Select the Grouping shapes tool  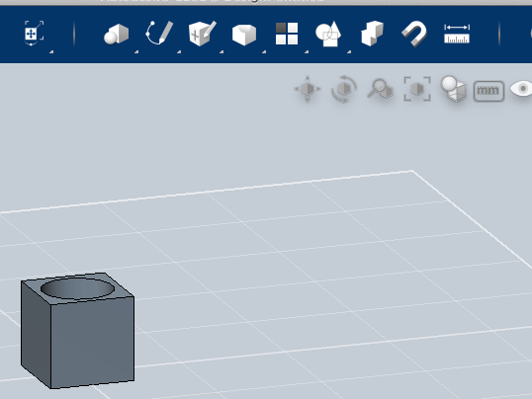click(328, 34)
